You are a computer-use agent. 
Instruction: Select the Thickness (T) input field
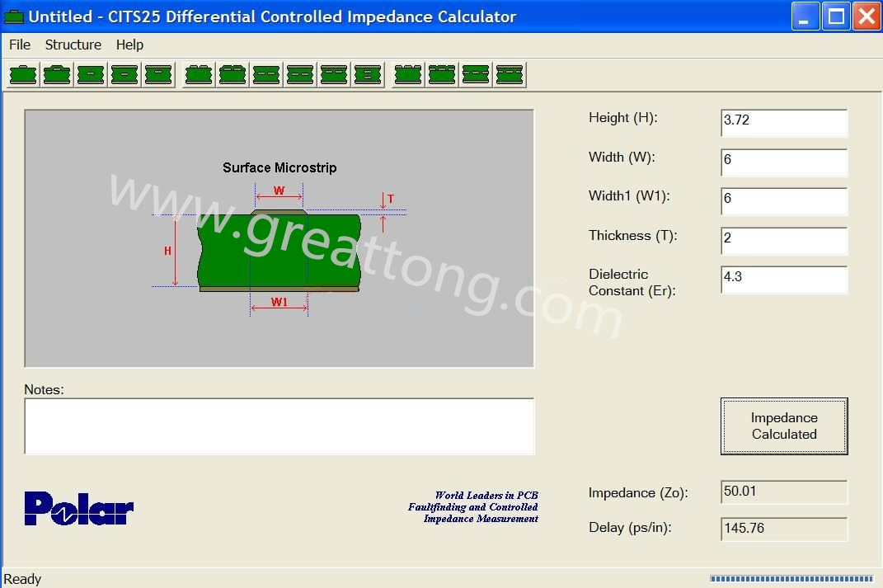coord(783,240)
